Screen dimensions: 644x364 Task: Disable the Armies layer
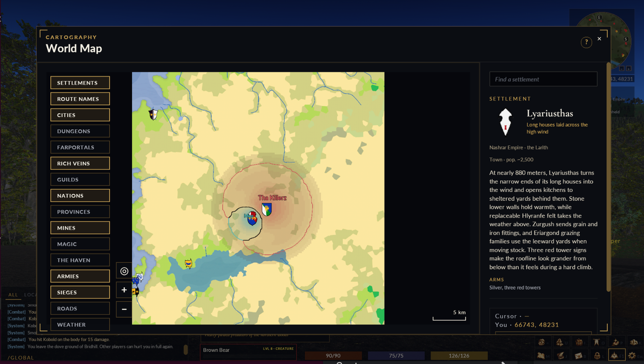tap(80, 276)
